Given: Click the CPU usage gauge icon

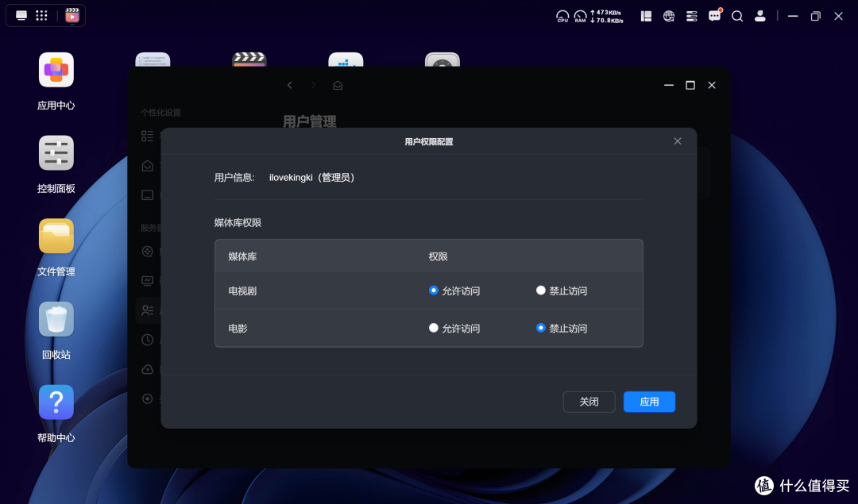Looking at the screenshot, I should coord(562,17).
